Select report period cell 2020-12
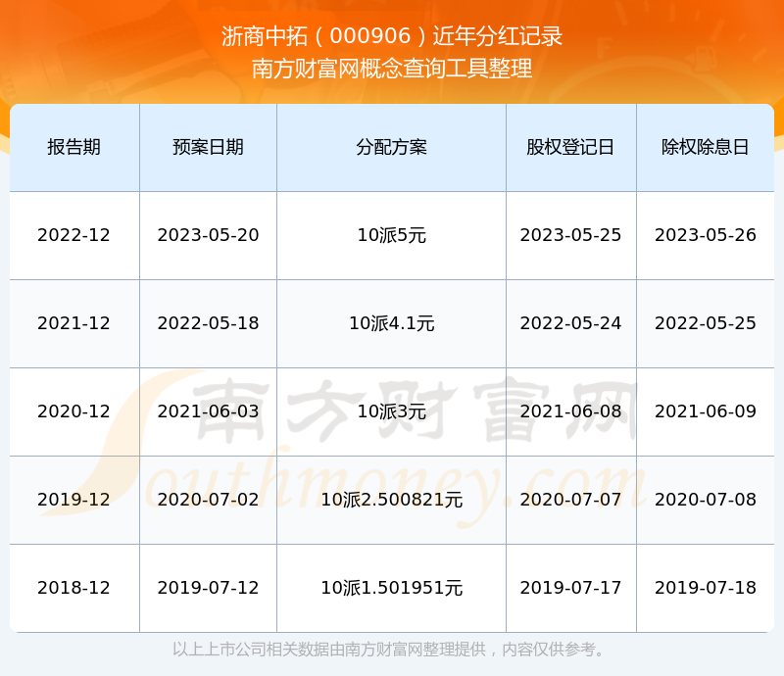 pyautogui.click(x=74, y=411)
